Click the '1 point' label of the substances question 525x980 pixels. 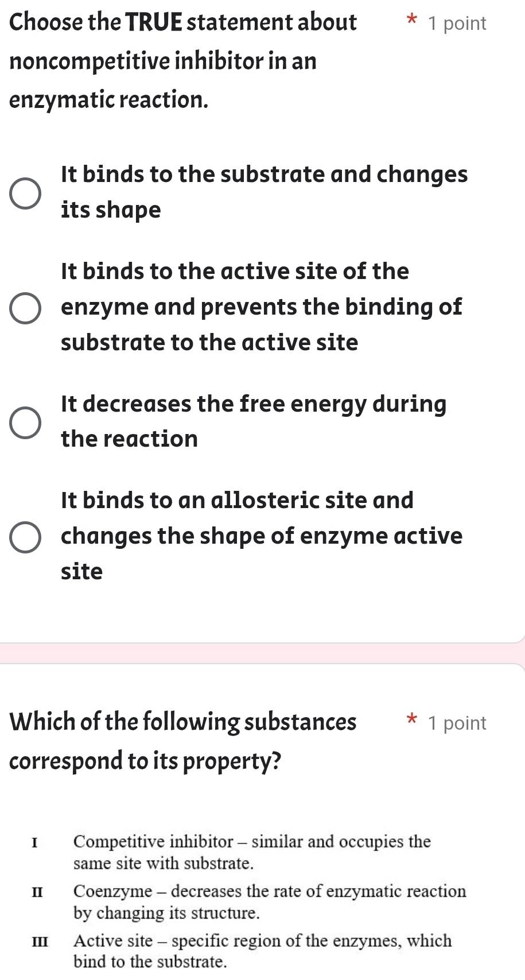(x=457, y=723)
